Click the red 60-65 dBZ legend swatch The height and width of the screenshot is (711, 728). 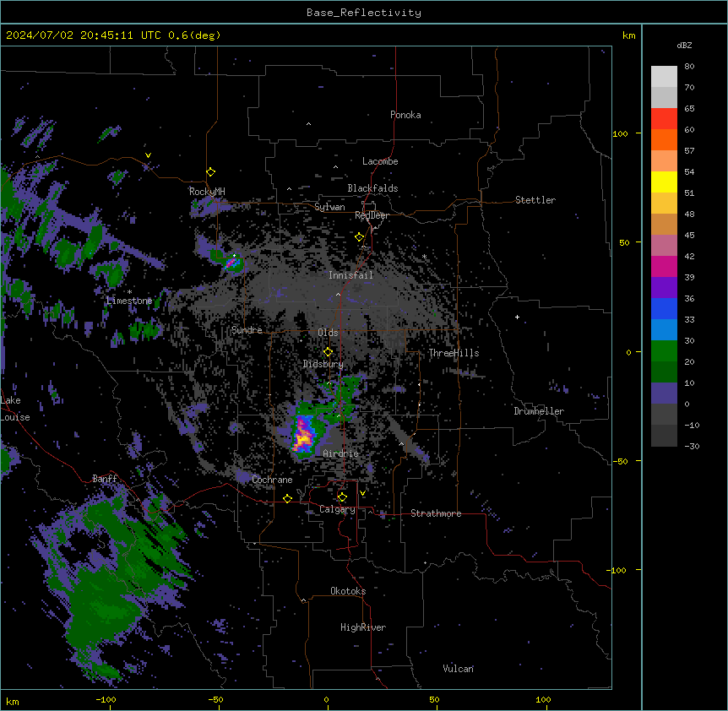click(664, 118)
